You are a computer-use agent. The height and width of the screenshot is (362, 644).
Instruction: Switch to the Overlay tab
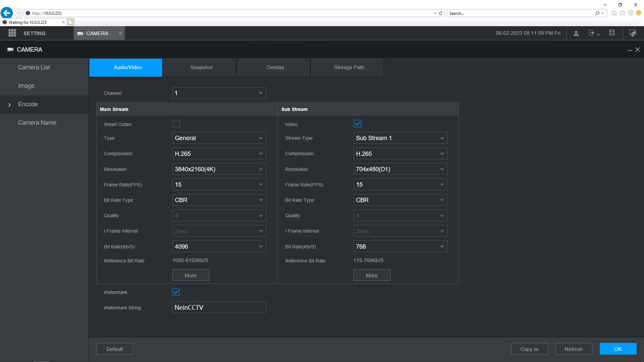(x=273, y=67)
